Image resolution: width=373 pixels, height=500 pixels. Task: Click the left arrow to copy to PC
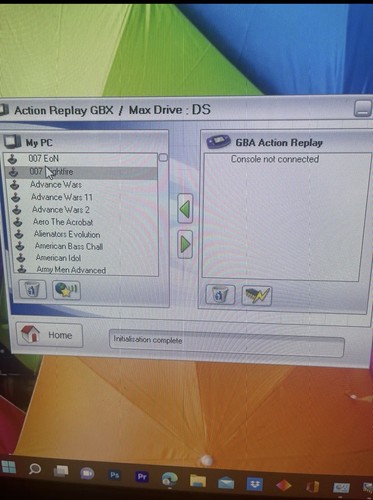185,209
